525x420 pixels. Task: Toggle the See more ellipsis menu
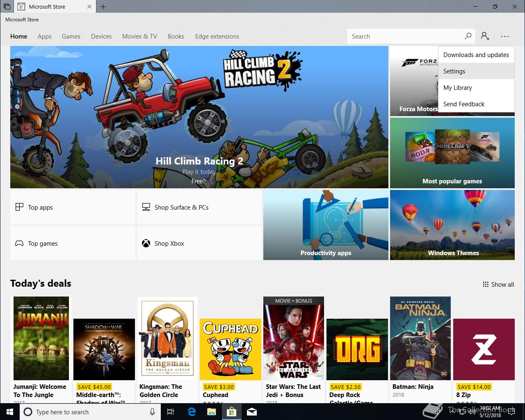505,36
